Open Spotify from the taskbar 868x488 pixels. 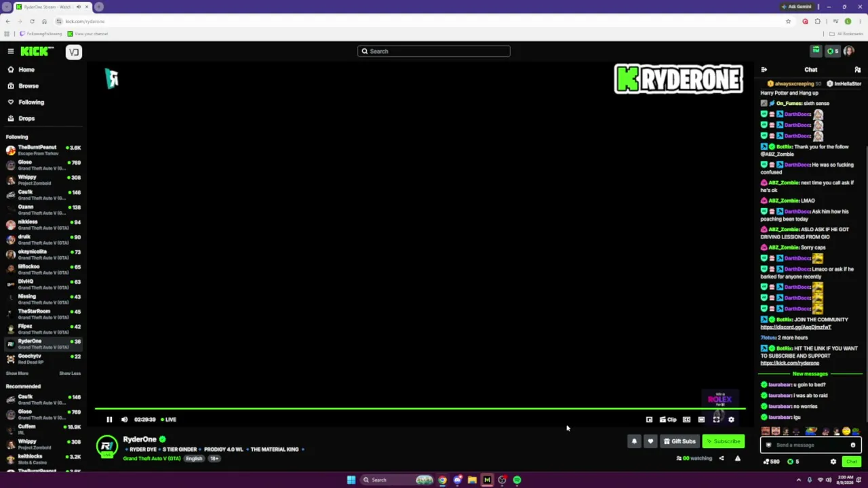pos(517,480)
